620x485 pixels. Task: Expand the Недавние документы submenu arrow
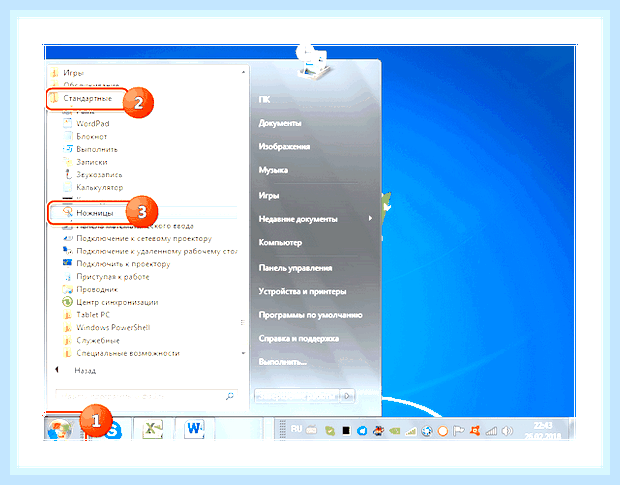370,218
